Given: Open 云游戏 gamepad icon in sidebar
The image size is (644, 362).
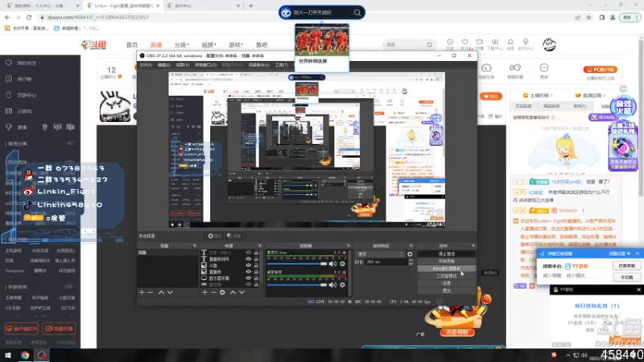Looking at the screenshot, I should tap(9, 111).
